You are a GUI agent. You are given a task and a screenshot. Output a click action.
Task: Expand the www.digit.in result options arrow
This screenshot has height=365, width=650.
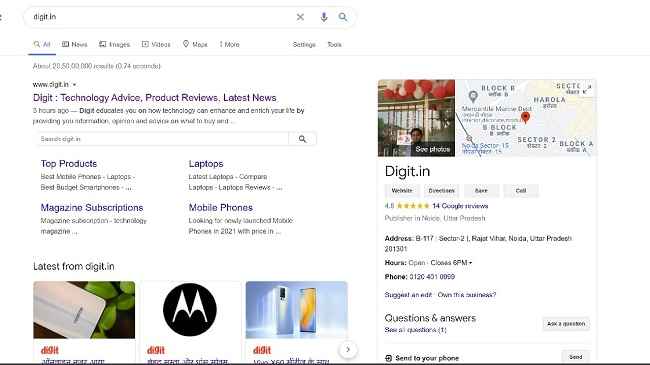pyautogui.click(x=74, y=85)
